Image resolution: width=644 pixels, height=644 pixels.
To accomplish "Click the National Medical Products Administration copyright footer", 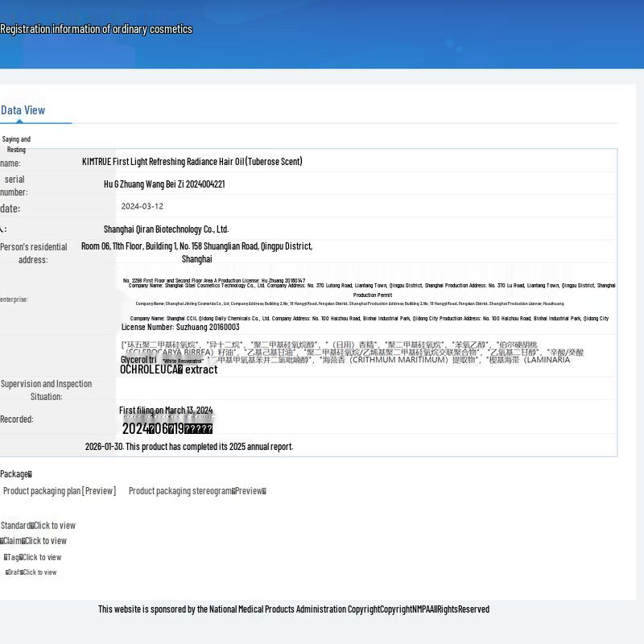I will pos(294,609).
